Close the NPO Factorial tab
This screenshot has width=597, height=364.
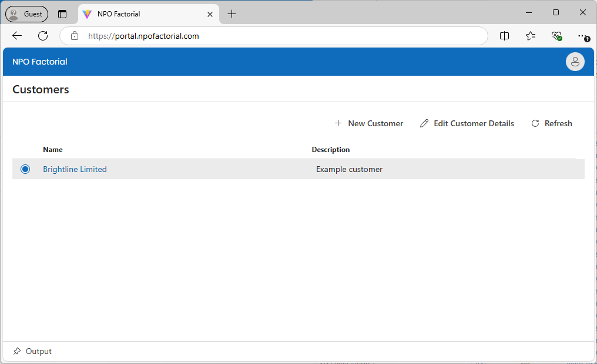coord(210,14)
